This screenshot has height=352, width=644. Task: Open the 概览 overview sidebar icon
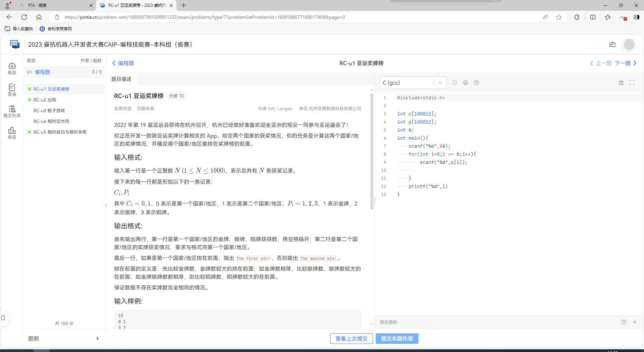12,69
